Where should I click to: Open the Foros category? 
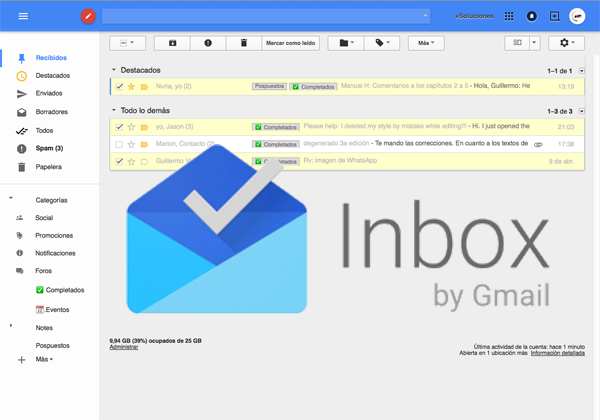click(44, 271)
